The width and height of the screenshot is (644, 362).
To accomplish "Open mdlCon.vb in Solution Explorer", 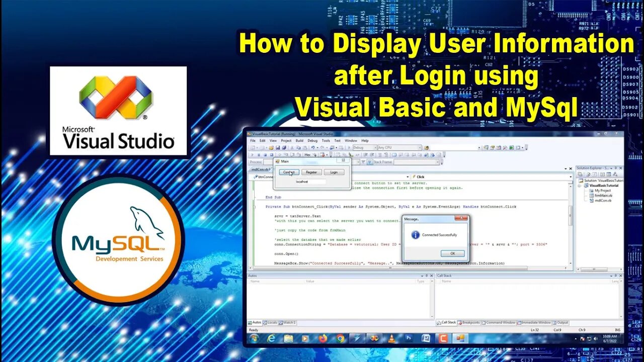I will coord(600,201).
